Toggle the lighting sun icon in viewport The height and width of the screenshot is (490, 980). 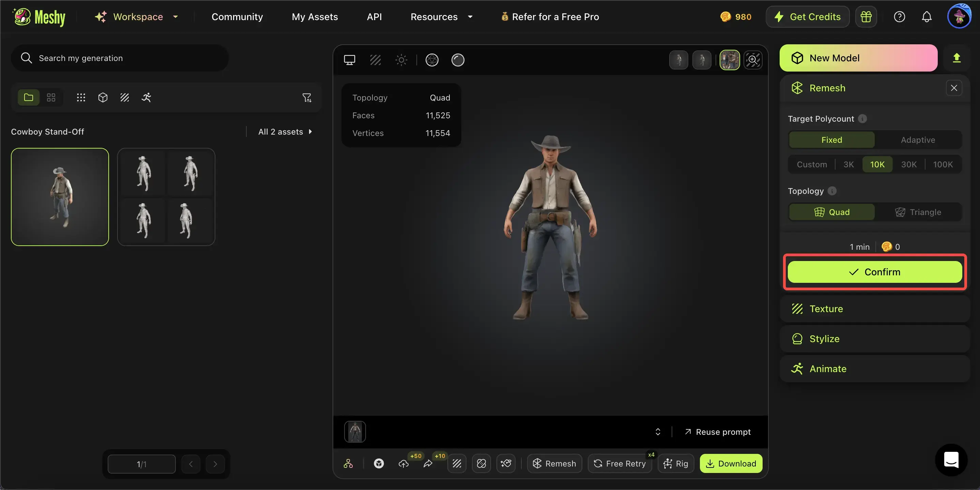[x=401, y=60]
